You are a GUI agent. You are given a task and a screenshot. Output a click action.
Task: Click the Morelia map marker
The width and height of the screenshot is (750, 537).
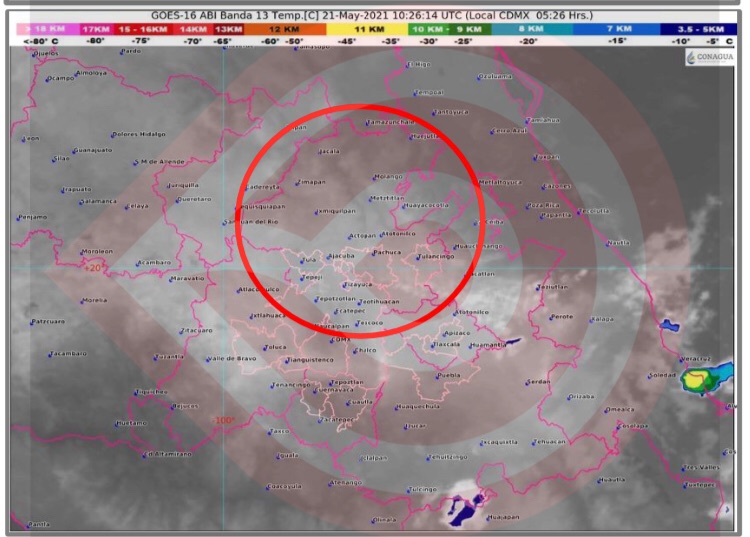coord(81,300)
